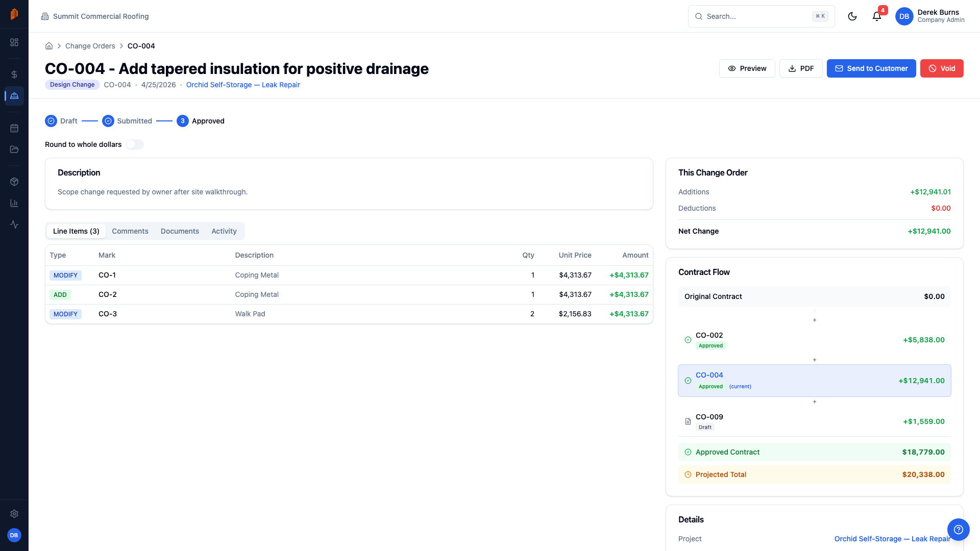
Task: Click the $20,338.00 Projected Total amount
Action: pos(923,474)
